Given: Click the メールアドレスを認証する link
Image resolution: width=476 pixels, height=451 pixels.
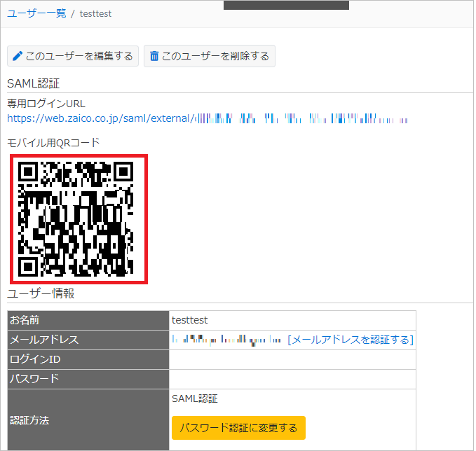Looking at the screenshot, I should point(351,340).
